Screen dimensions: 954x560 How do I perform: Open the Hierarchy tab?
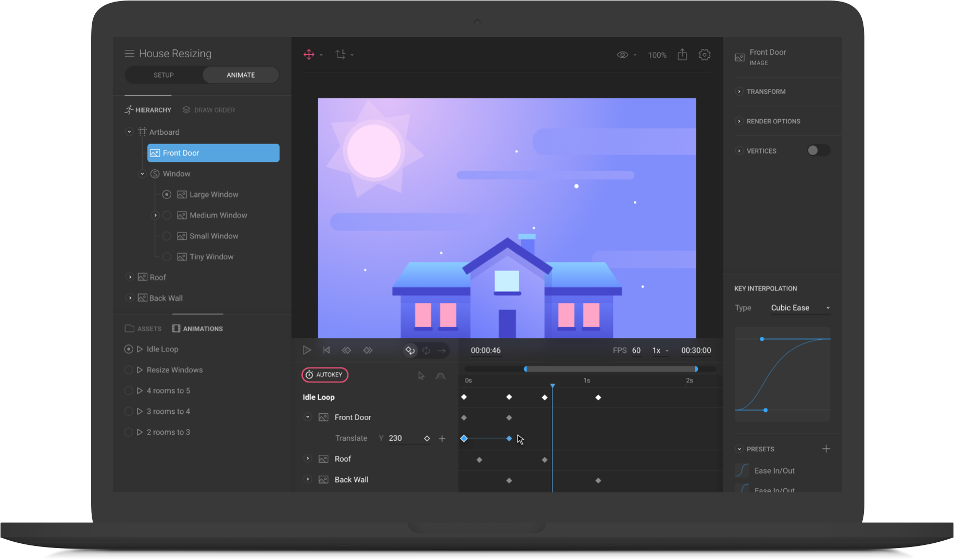(148, 110)
